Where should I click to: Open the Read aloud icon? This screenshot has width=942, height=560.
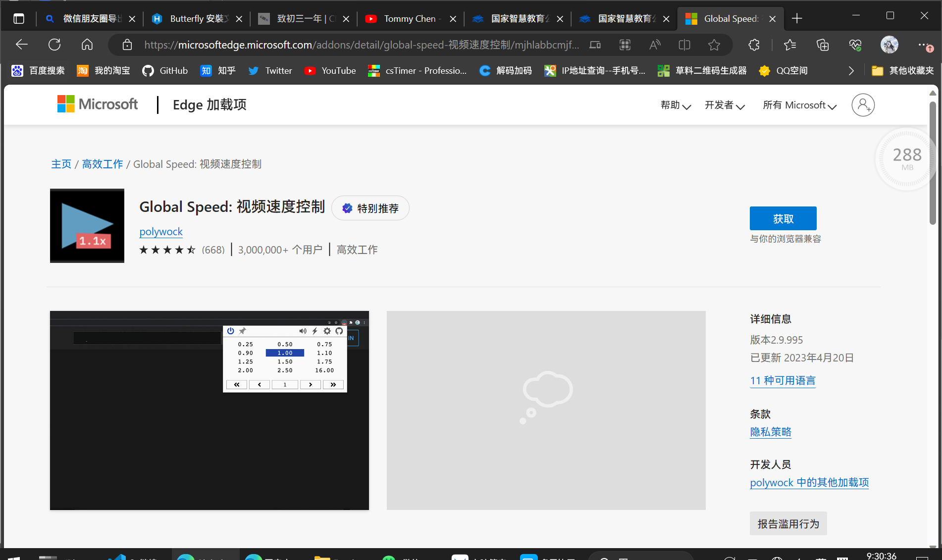coord(655,45)
